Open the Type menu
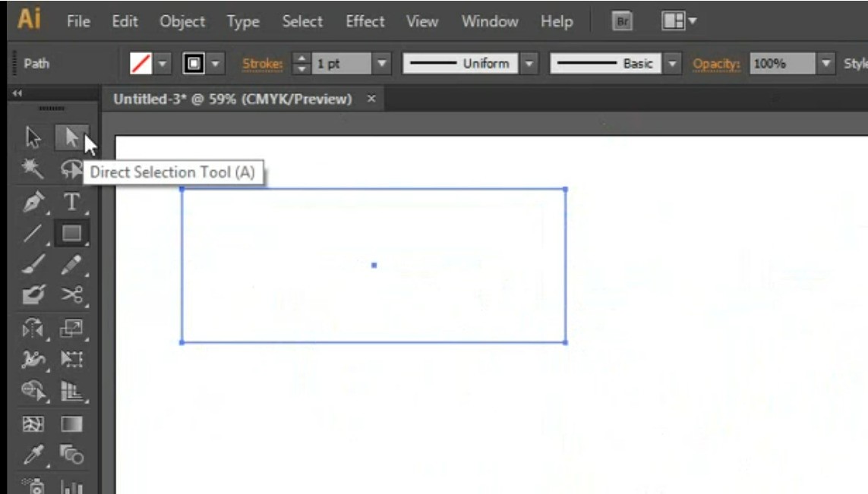Image resolution: width=868 pixels, height=494 pixels. click(x=243, y=21)
